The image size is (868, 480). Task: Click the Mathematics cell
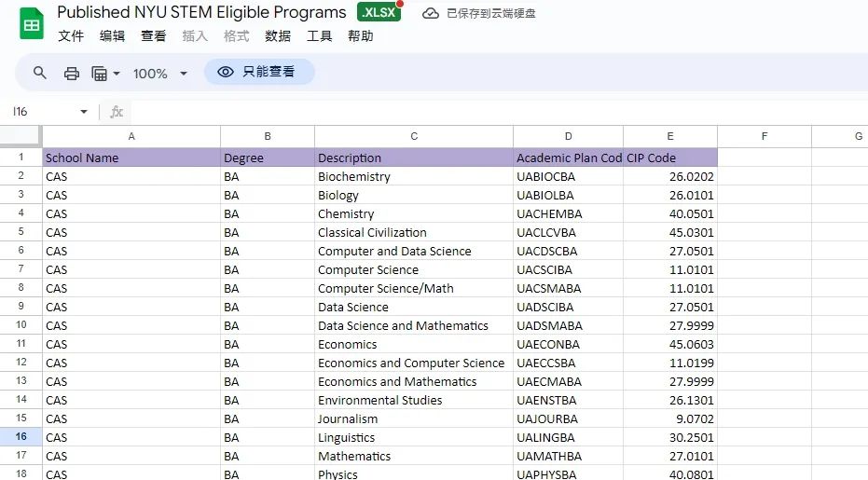point(414,456)
